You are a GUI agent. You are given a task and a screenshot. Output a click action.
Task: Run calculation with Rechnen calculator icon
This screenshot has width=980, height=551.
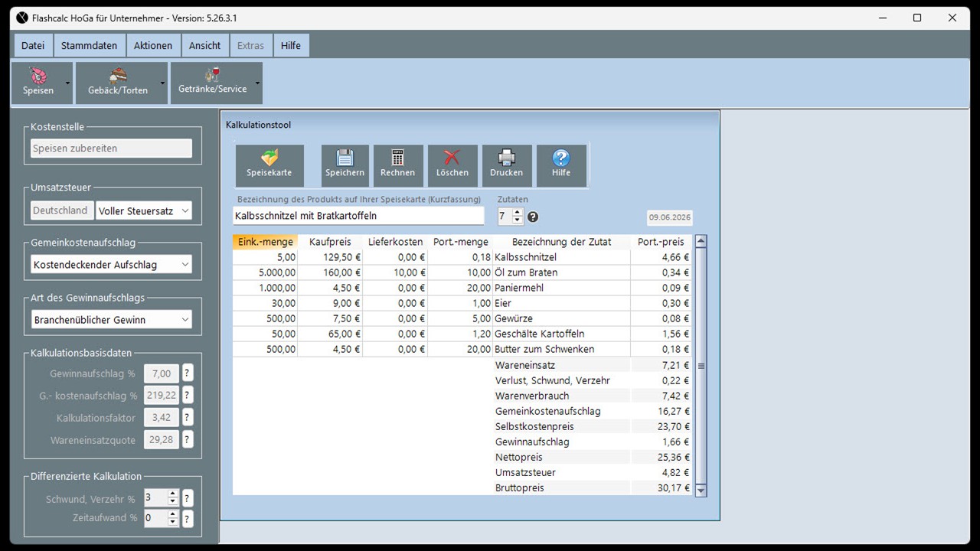coord(397,165)
